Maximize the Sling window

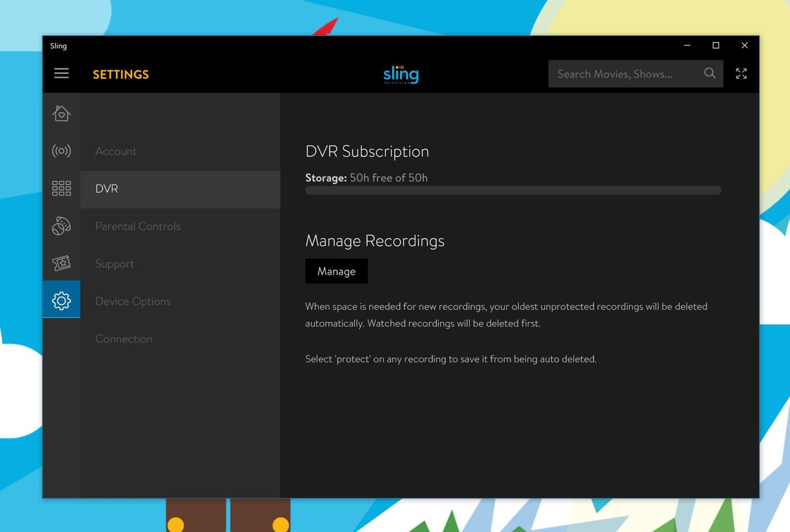click(x=716, y=46)
